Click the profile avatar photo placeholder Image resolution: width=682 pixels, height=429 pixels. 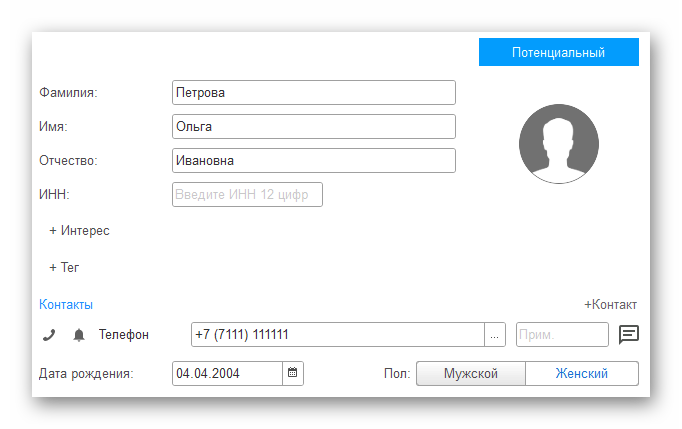[558, 144]
